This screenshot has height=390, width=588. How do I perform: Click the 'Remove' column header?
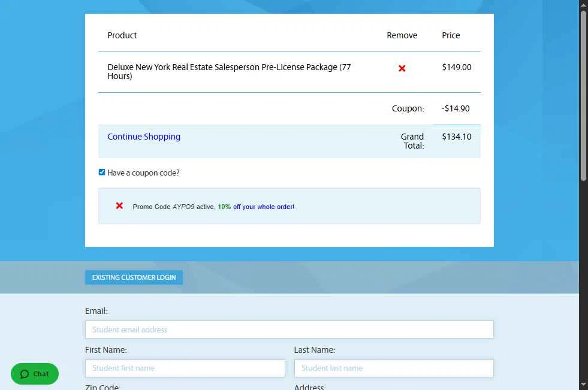pyautogui.click(x=402, y=35)
